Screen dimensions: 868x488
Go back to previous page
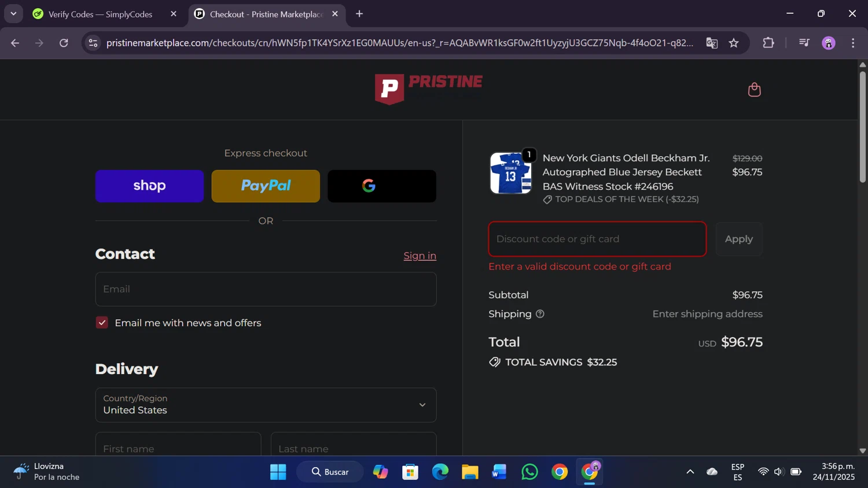point(15,43)
